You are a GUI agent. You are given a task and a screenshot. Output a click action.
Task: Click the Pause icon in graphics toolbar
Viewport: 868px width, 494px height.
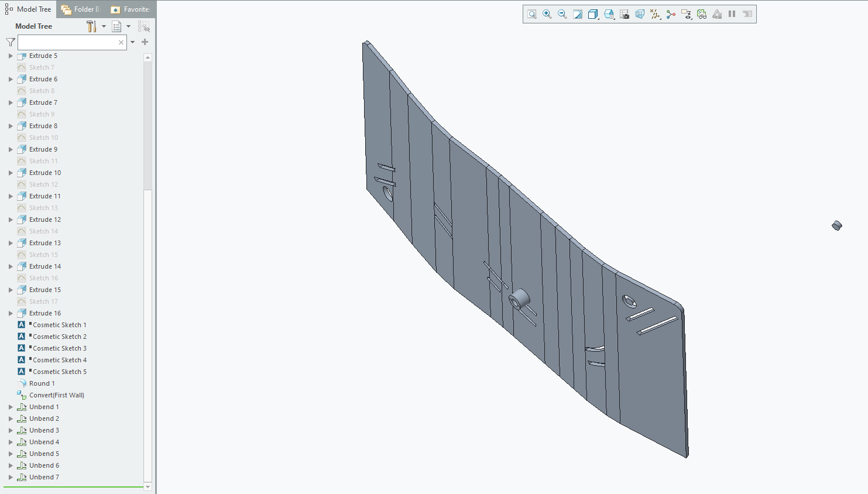732,13
